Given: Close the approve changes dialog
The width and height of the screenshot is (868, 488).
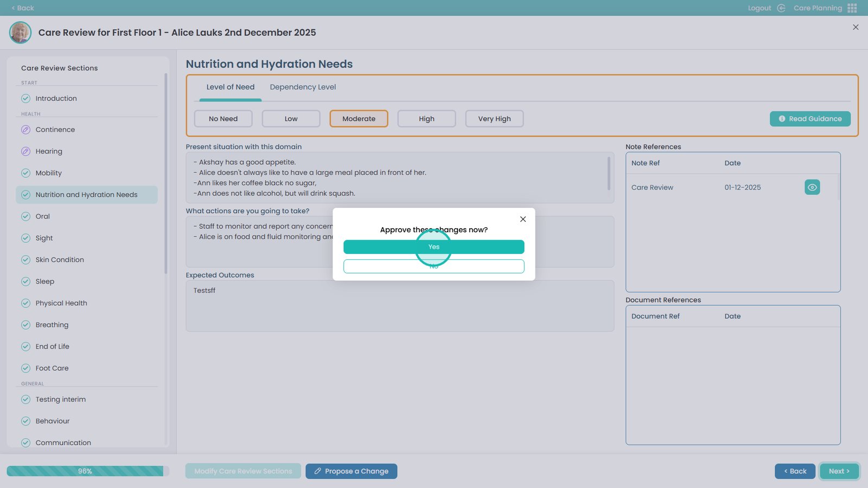Looking at the screenshot, I should (x=522, y=219).
